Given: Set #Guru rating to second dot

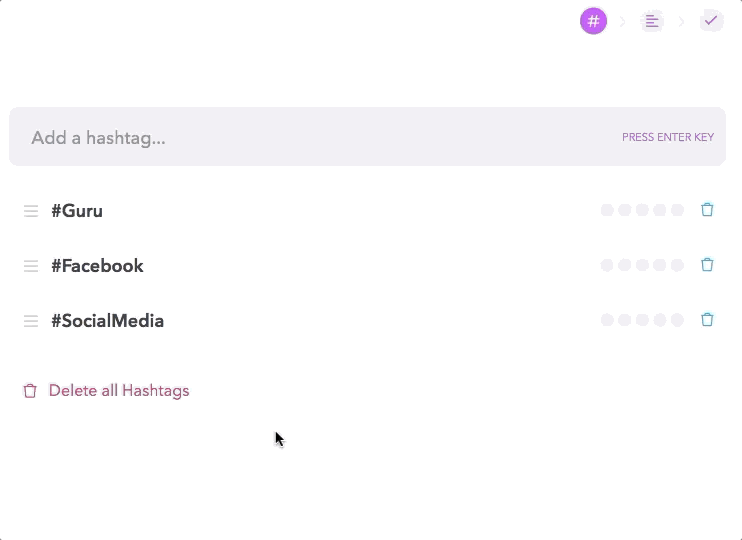Looking at the screenshot, I should [x=625, y=210].
